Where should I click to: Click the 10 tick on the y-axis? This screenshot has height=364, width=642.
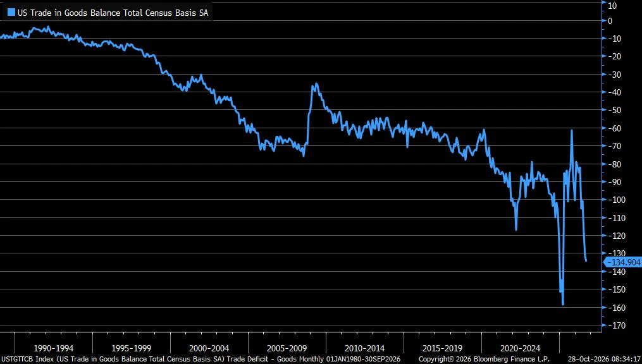click(x=612, y=5)
